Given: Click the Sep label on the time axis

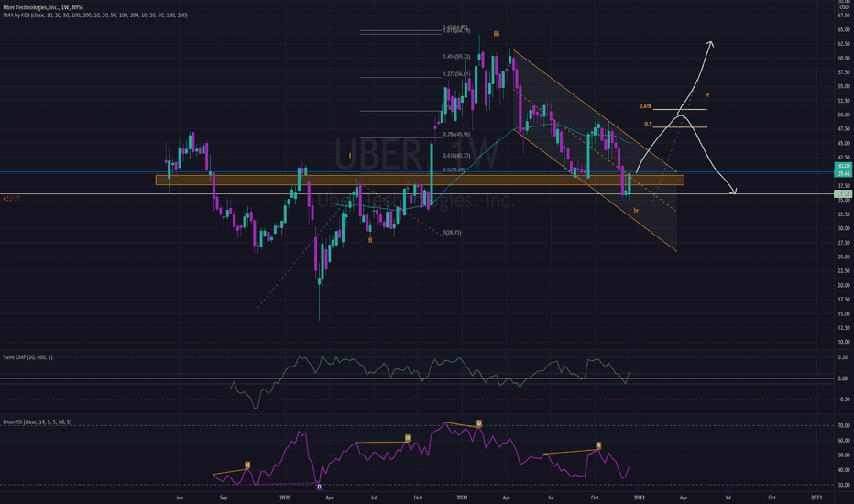Looking at the screenshot, I should pyautogui.click(x=224, y=498).
